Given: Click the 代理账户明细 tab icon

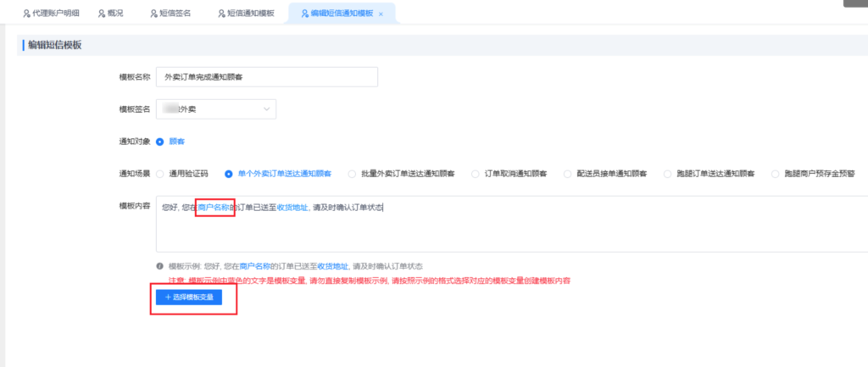Looking at the screenshot, I should coord(26,14).
